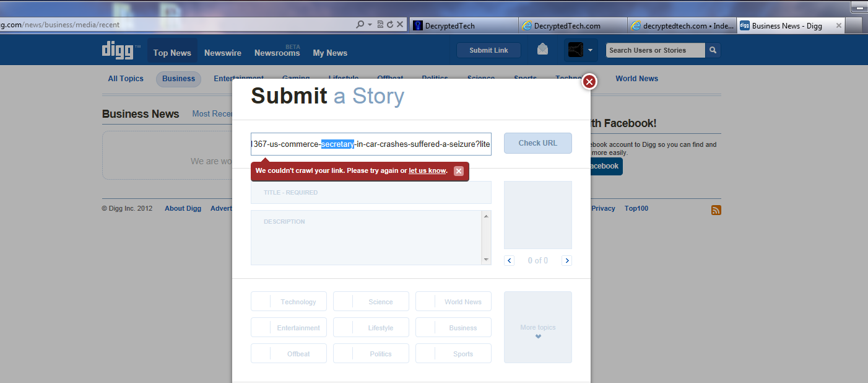Viewport: 868px width, 383px height.
Task: Open a new browser tab
Action: point(854,25)
